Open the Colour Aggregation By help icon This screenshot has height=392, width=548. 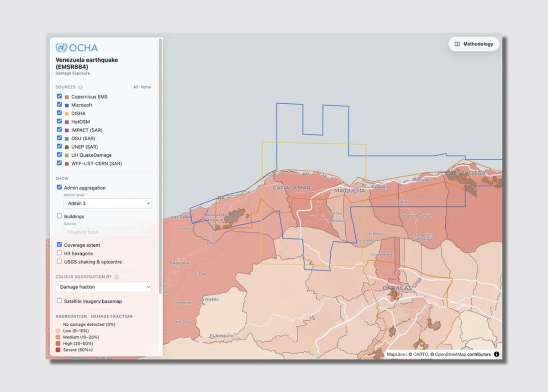pyautogui.click(x=116, y=277)
